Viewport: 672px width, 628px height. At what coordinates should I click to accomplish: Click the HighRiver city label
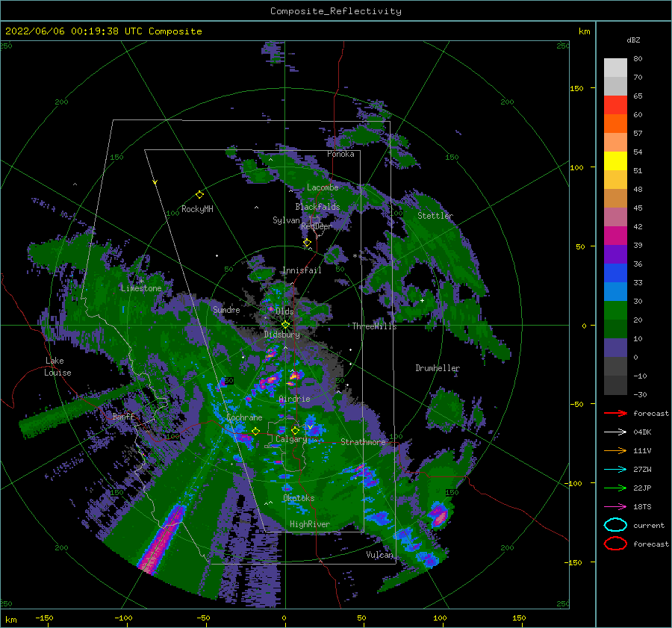pos(310,524)
